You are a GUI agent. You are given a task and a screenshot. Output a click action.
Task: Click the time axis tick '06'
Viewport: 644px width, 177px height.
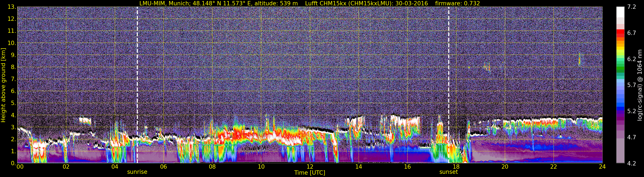click(x=163, y=167)
